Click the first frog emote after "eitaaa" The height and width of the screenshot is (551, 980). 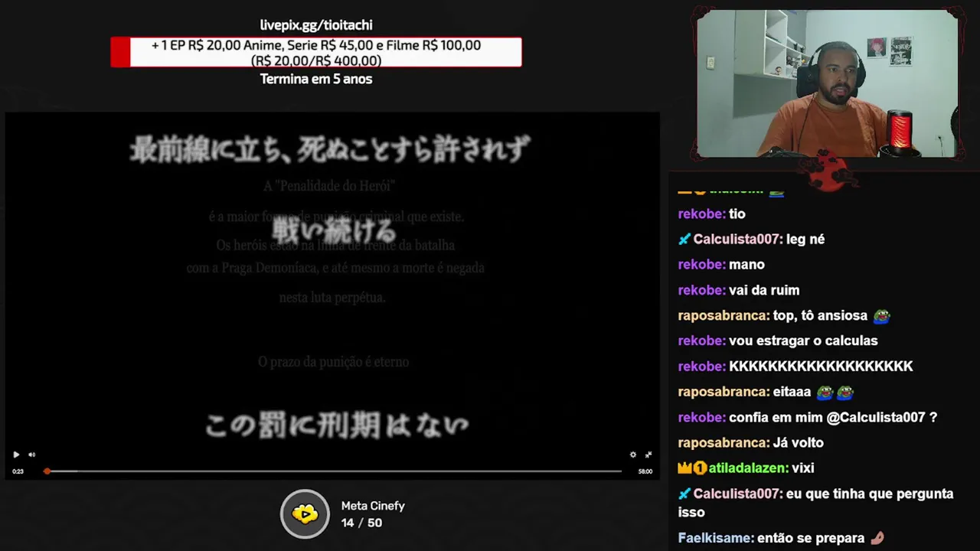[825, 392]
